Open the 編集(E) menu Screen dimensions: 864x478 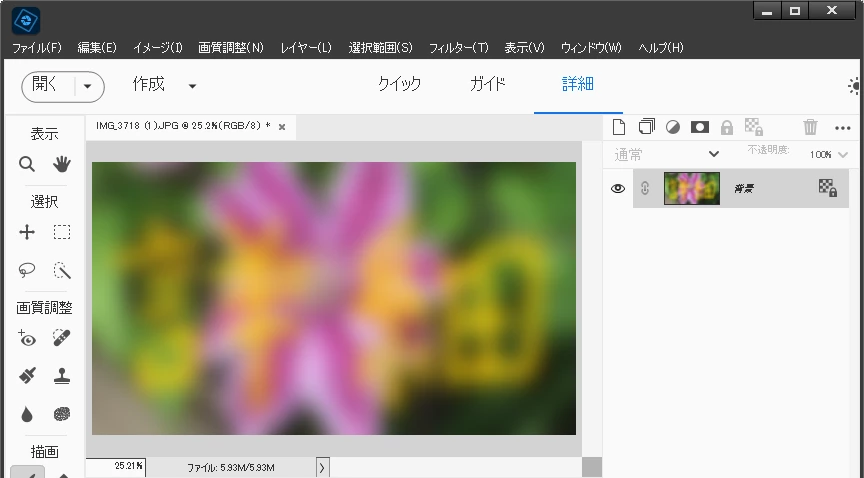coord(97,48)
